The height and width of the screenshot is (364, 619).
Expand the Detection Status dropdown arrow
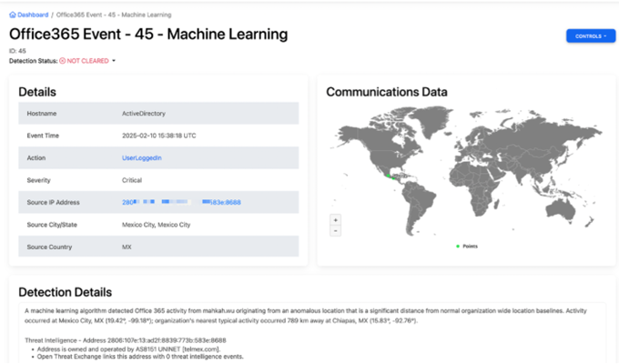tap(114, 61)
